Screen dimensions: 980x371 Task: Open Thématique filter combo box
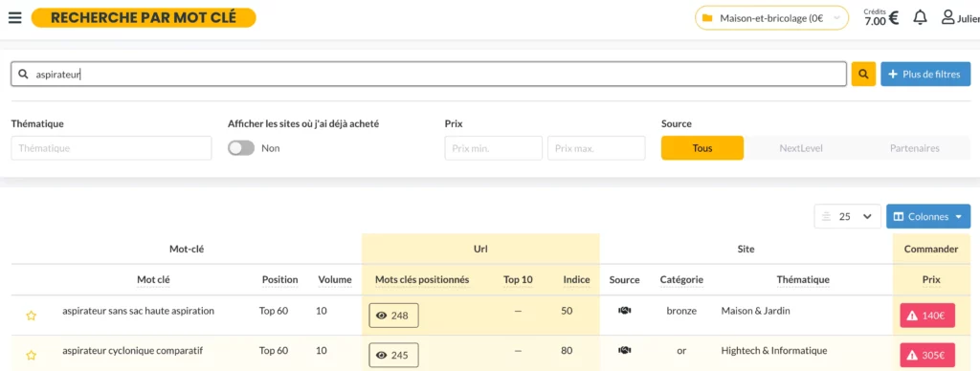click(x=111, y=148)
